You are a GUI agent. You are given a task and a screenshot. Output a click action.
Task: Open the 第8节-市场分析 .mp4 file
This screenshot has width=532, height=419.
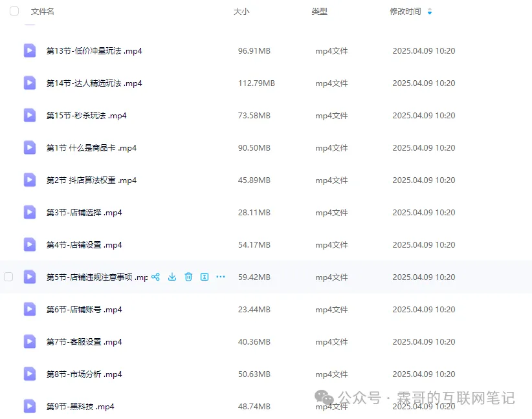point(84,374)
